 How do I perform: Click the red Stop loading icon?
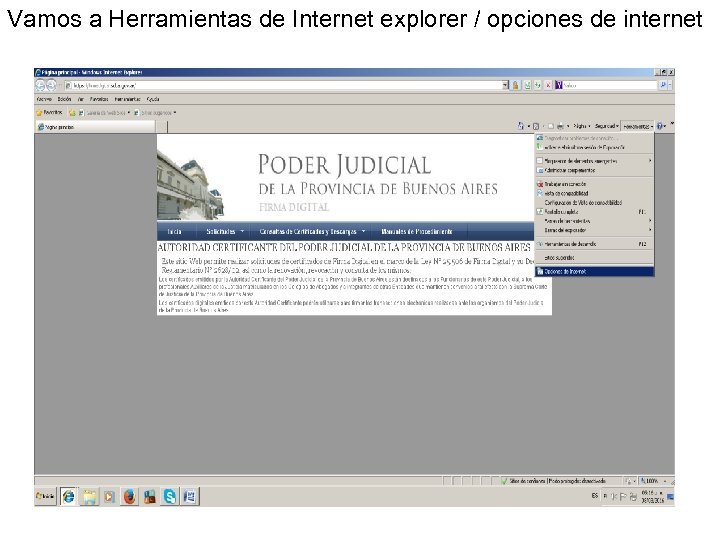coord(548,85)
